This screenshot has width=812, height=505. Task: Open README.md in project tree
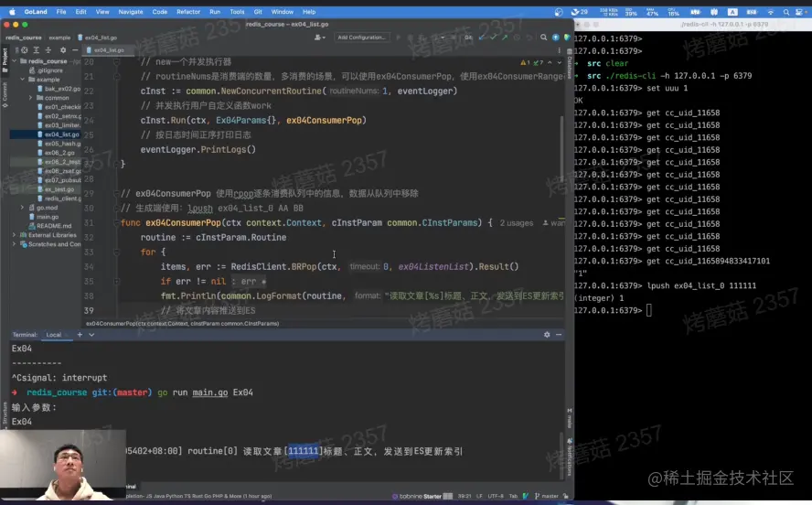click(x=50, y=226)
